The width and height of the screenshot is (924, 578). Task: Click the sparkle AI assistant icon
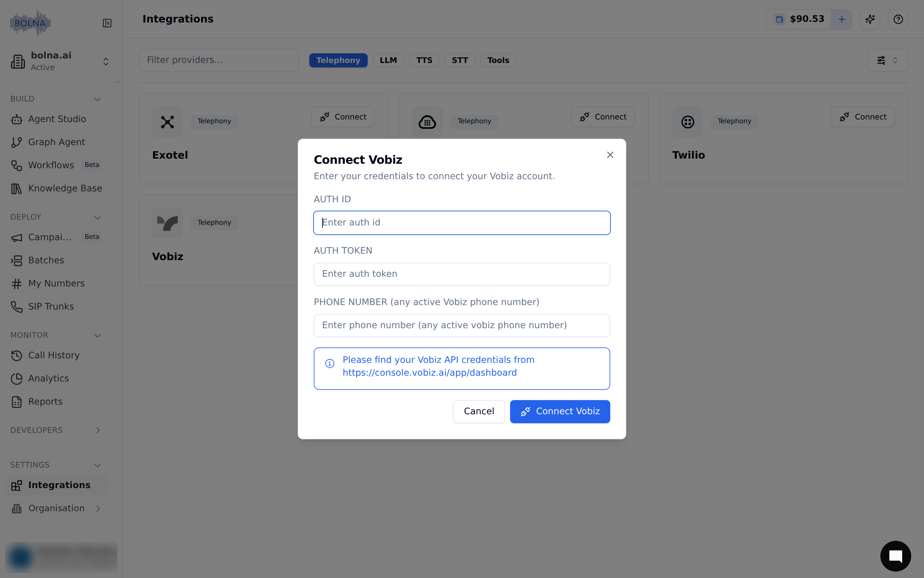[x=870, y=19]
